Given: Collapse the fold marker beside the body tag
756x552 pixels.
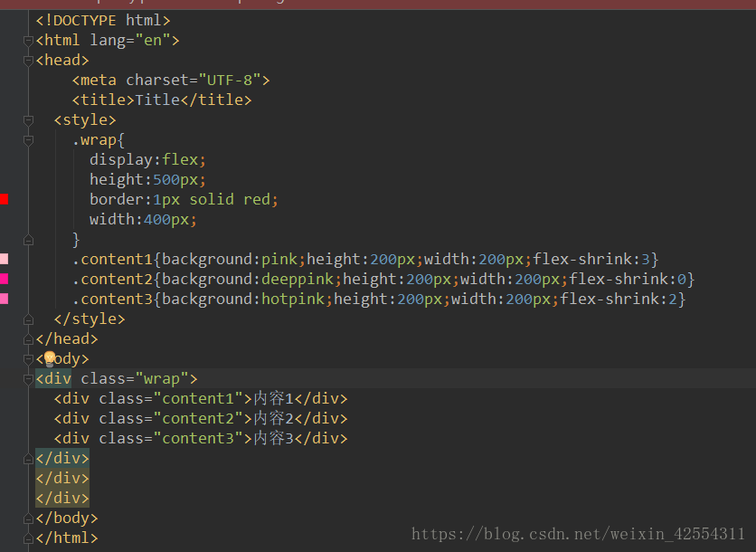Looking at the screenshot, I should coord(28,359).
